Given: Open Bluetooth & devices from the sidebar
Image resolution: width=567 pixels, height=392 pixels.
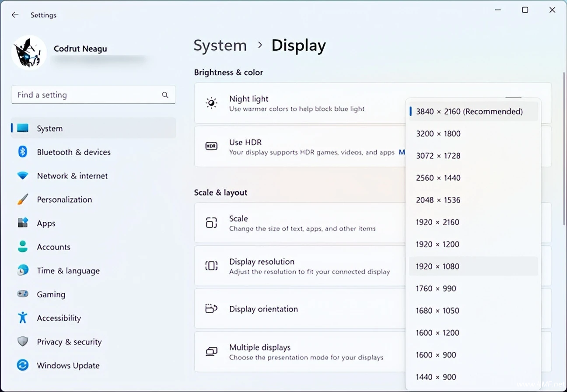Looking at the screenshot, I should click(x=73, y=152).
